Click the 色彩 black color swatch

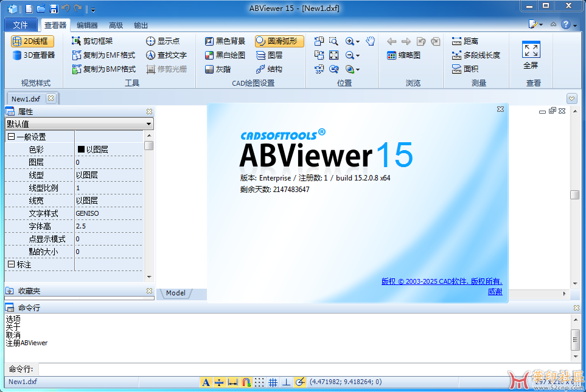81,150
